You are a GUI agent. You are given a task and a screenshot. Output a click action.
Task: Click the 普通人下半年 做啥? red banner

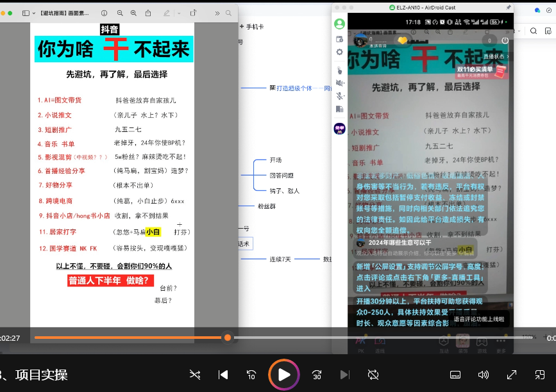point(111,281)
